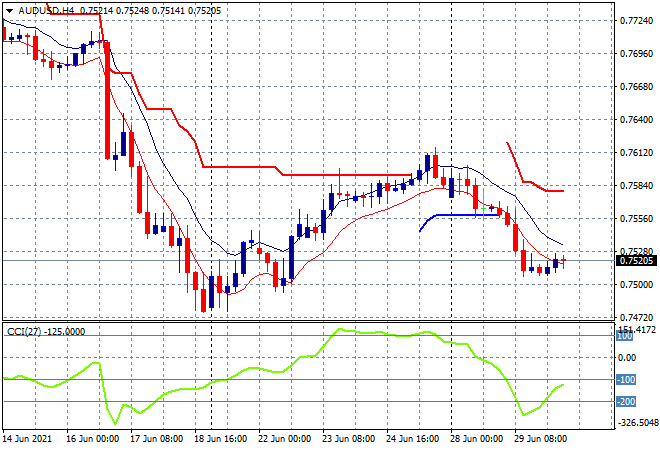Click the 29 Jun 08:00 time label

click(x=540, y=439)
